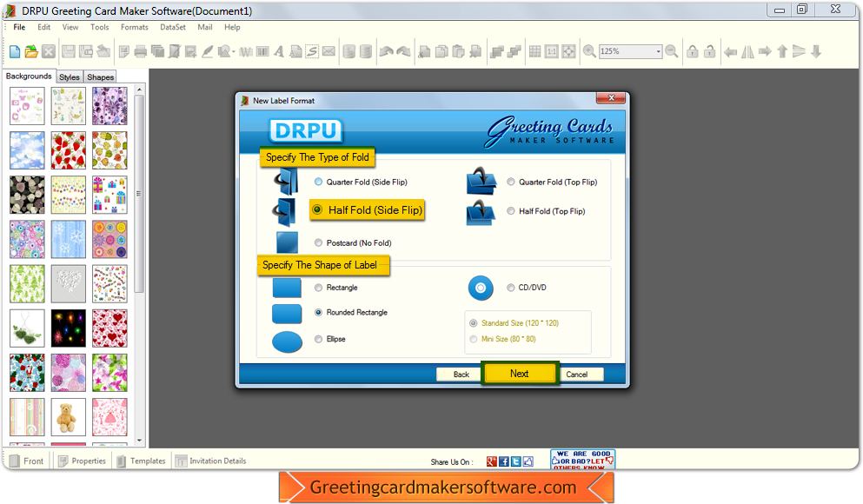Click the Save disk icon
863x504 pixels.
69,52
